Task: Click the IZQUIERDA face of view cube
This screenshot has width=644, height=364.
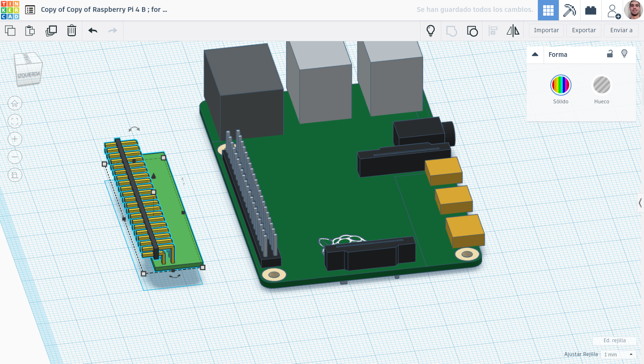Action: point(28,76)
